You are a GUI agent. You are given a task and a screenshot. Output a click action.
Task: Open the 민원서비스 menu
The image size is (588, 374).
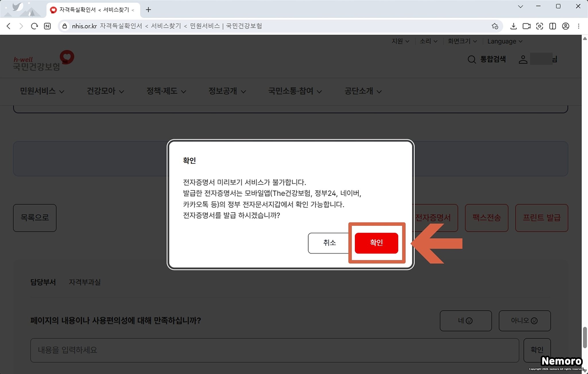click(x=42, y=91)
